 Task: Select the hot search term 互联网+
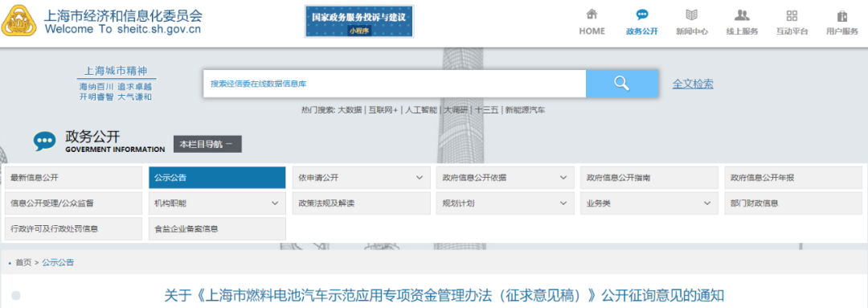click(383, 109)
